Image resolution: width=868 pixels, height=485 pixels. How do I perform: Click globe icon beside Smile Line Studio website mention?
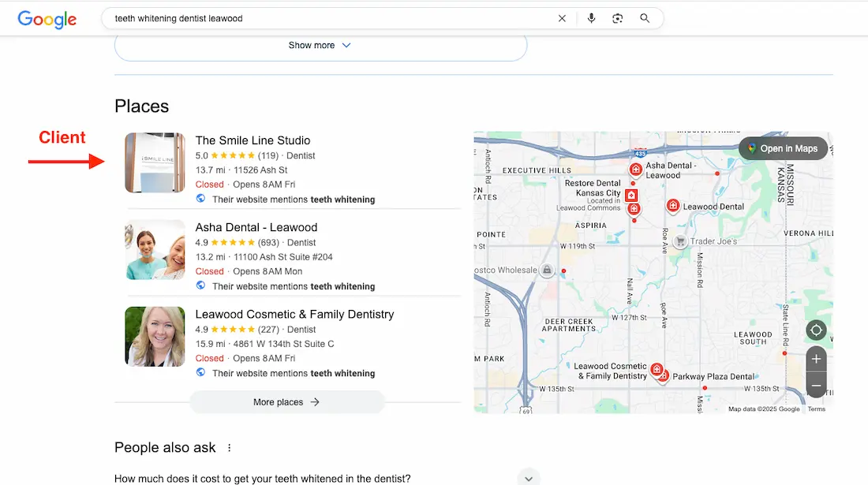point(200,199)
